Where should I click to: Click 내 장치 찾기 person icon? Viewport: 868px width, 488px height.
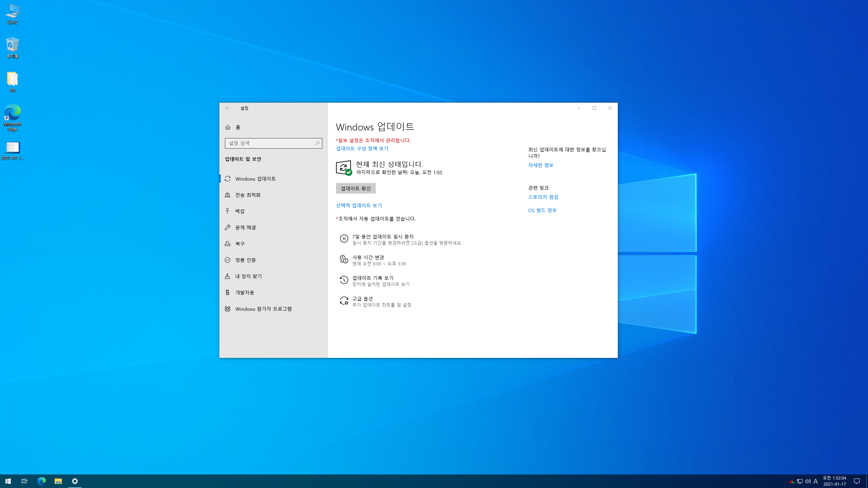pos(228,276)
